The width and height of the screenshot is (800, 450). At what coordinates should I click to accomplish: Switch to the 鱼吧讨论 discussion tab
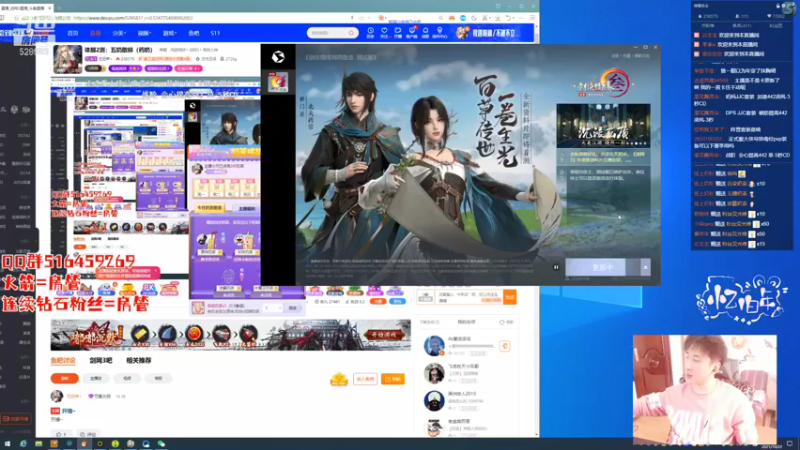pyautogui.click(x=63, y=360)
